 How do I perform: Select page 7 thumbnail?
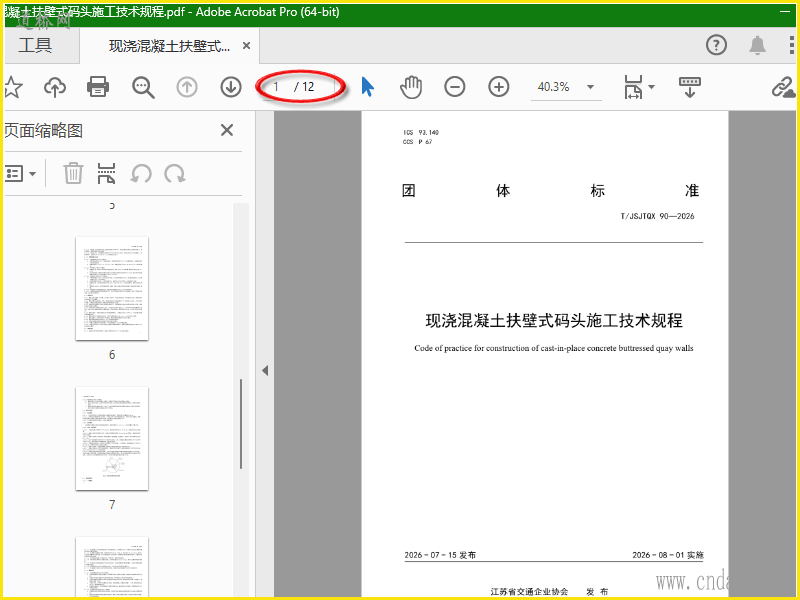click(112, 439)
